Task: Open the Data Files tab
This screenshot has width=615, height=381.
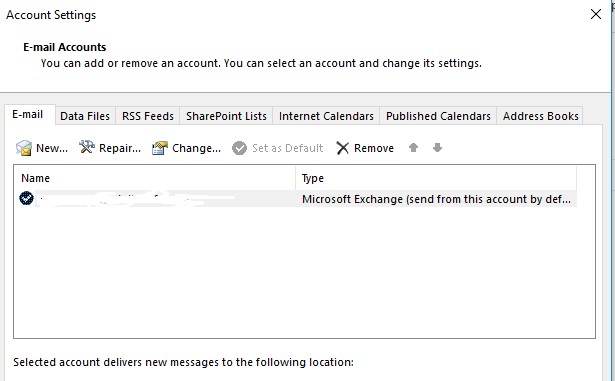Action: [x=85, y=116]
